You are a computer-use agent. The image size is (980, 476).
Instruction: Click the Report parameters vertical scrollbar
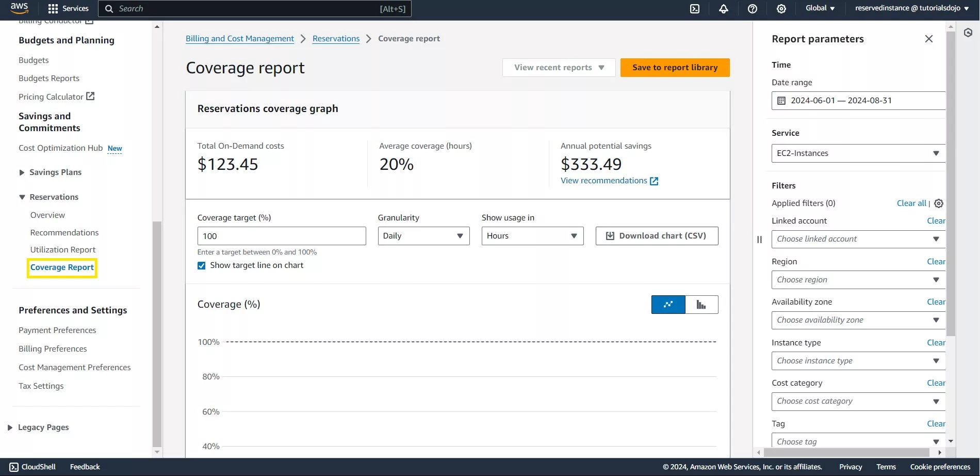[x=951, y=183]
